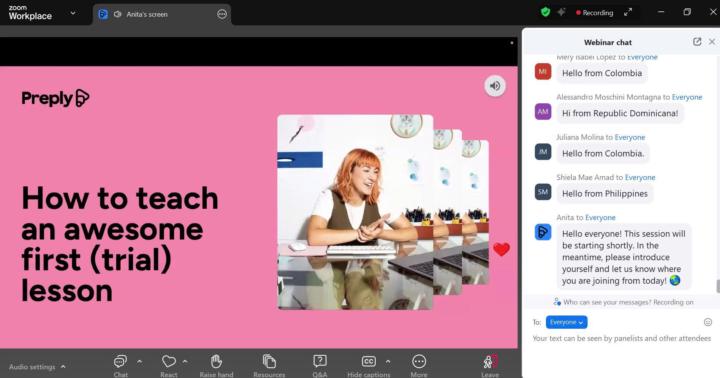Click 'Hello from Philippines' message
The height and width of the screenshot is (378, 720).
click(x=605, y=194)
